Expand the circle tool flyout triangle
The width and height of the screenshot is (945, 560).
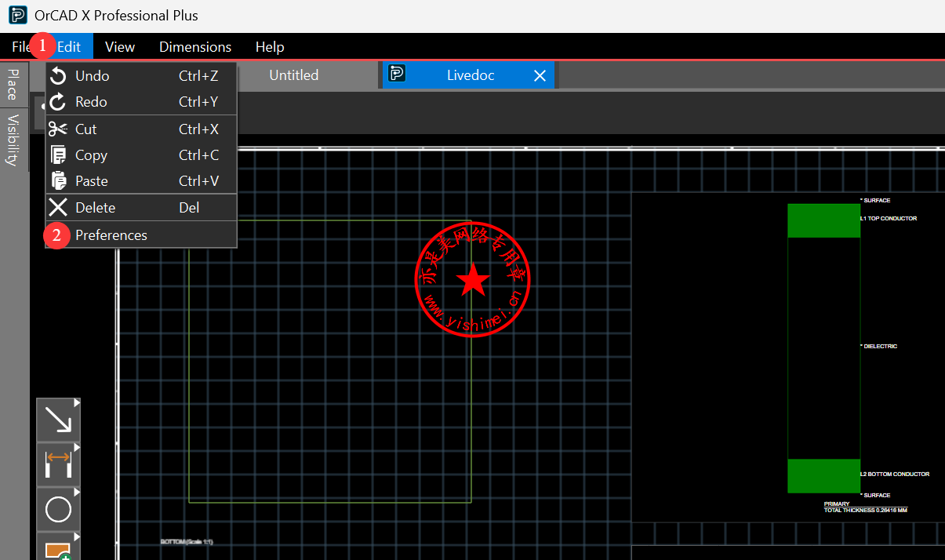[77, 492]
